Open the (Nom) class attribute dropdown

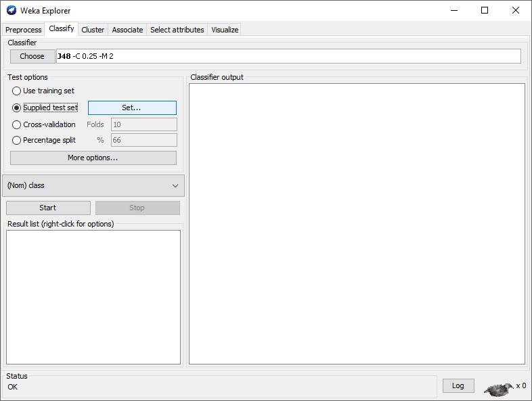(x=93, y=186)
